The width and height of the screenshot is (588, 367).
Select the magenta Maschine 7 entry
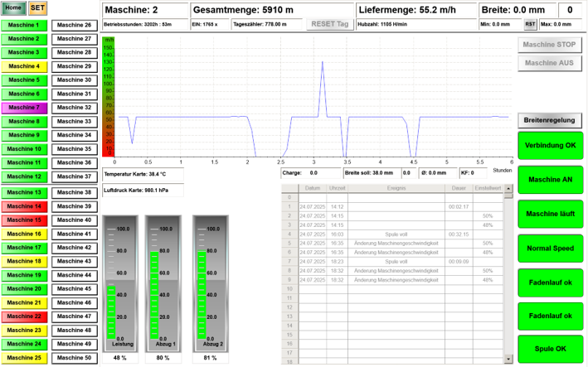[25, 108]
